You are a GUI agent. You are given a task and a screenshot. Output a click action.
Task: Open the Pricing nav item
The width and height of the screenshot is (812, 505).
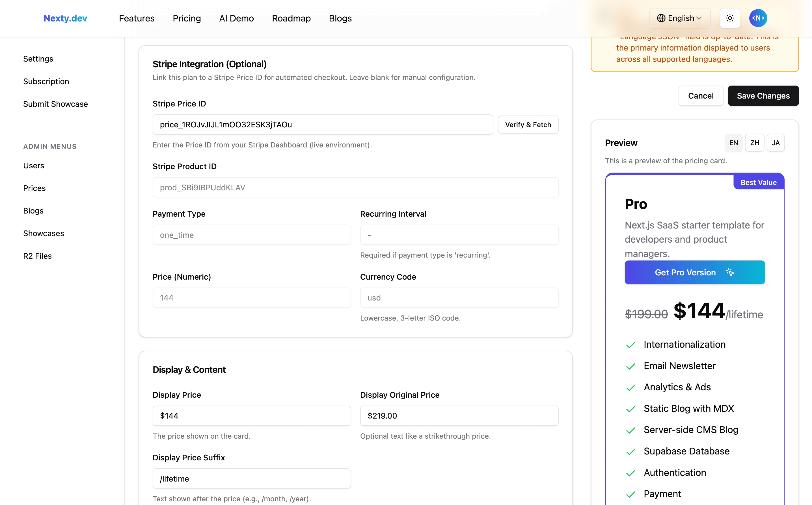(x=187, y=18)
